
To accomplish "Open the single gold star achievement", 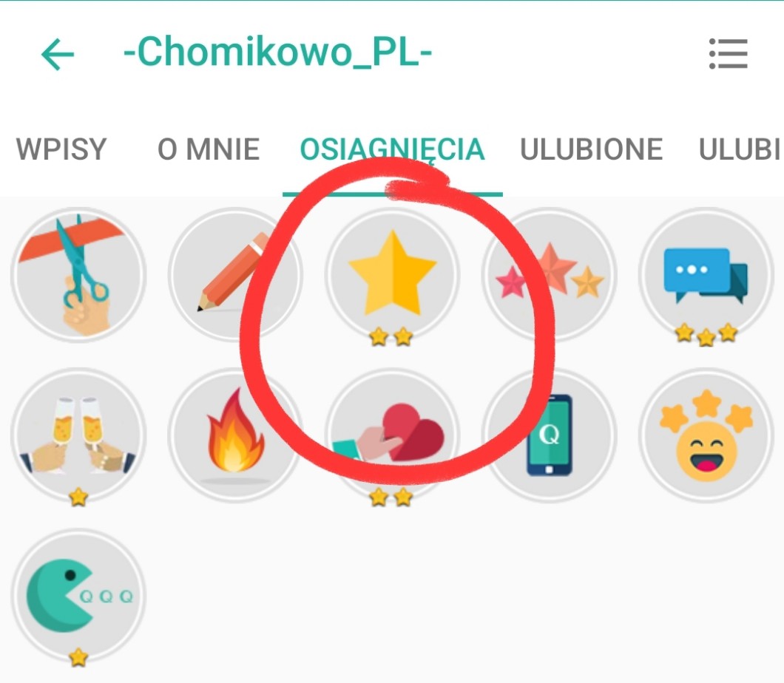I will click(x=392, y=275).
